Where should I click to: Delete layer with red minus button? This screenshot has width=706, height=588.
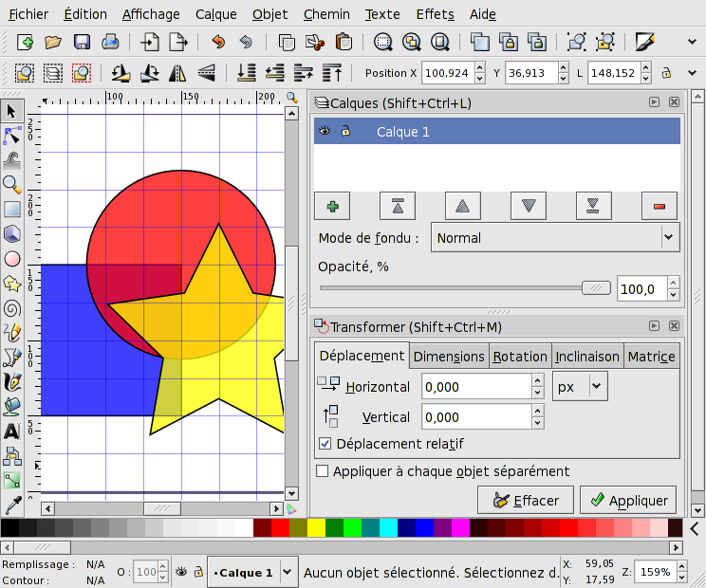click(x=660, y=206)
